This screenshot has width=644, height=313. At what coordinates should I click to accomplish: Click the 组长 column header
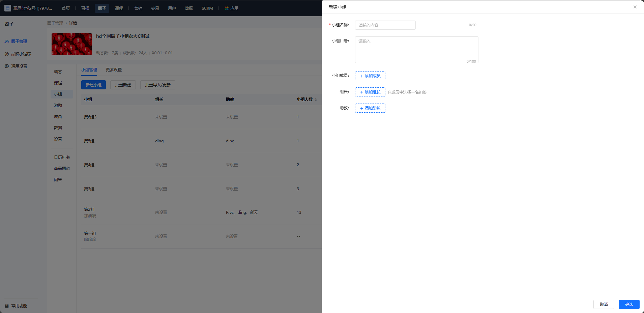click(159, 99)
